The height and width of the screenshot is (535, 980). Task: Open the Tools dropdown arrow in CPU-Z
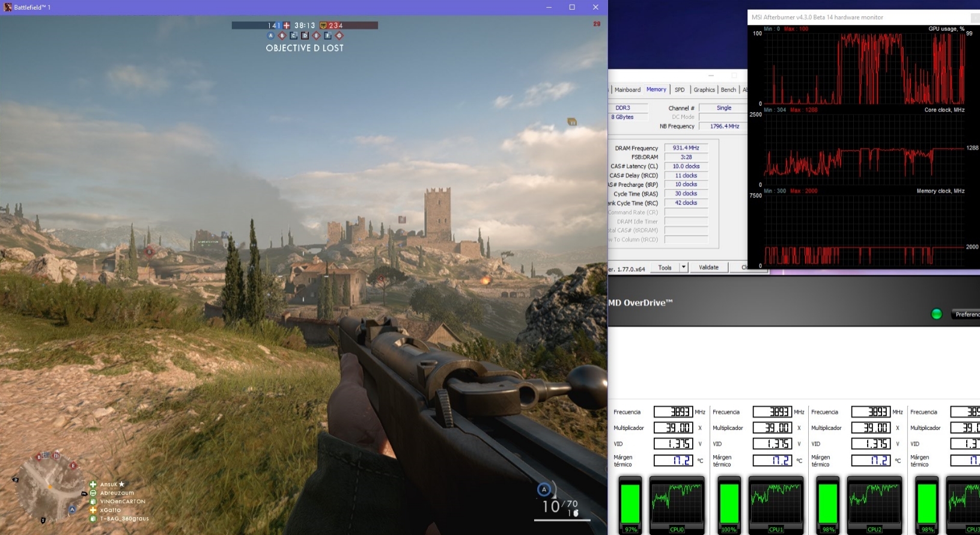click(x=683, y=267)
